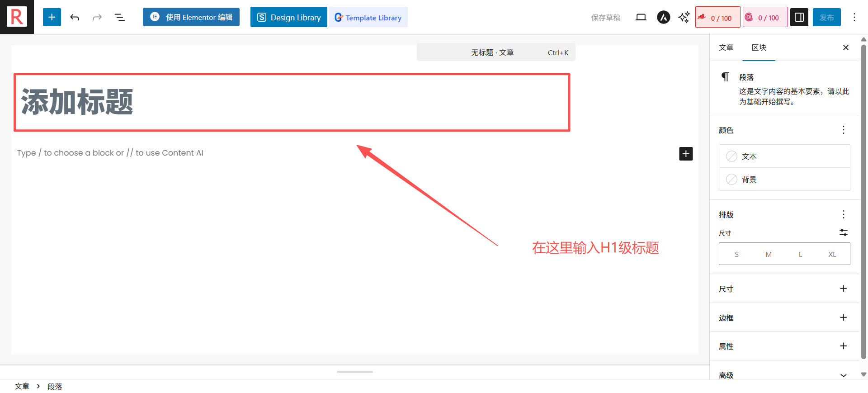The image size is (868, 393).
Task: Click the Astra settings round icon
Action: pos(663,17)
